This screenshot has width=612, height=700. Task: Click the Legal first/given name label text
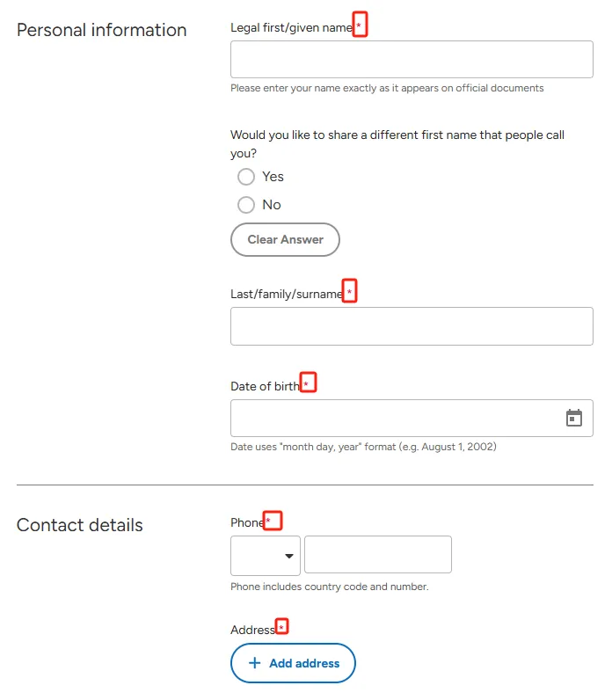click(291, 27)
